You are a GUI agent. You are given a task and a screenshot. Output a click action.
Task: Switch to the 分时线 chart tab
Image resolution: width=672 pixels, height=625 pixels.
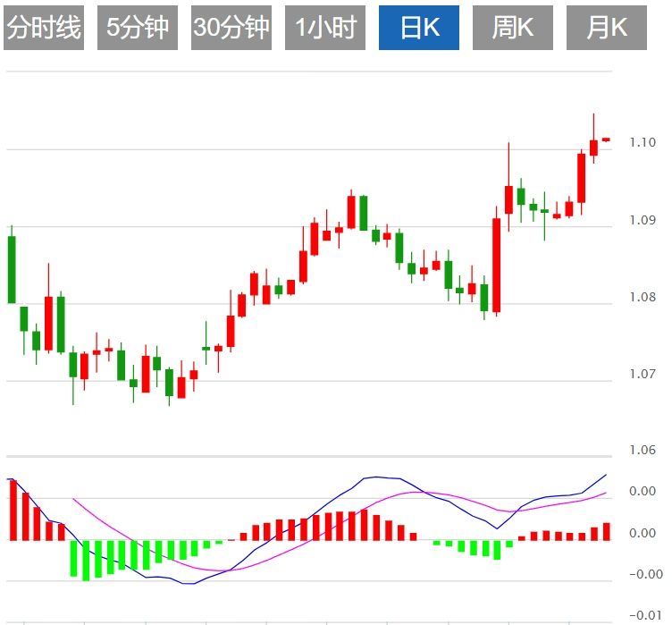pos(44,28)
